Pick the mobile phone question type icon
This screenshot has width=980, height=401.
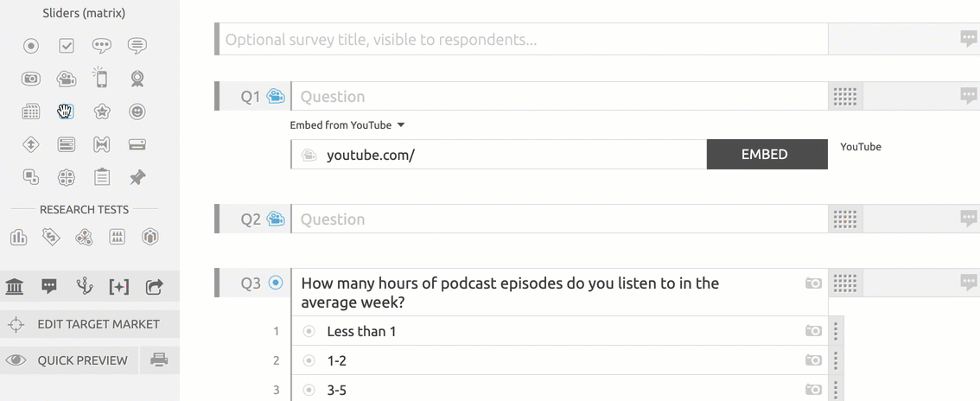point(102,79)
